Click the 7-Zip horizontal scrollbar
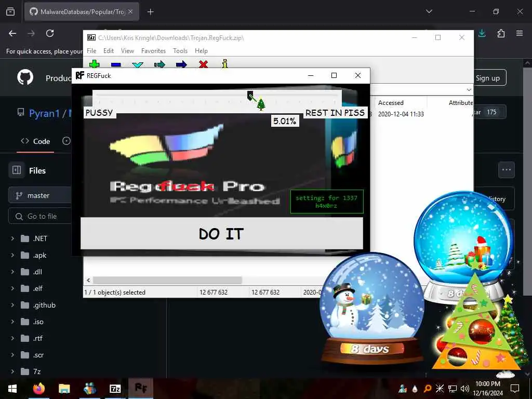The width and height of the screenshot is (532, 399). (167, 280)
